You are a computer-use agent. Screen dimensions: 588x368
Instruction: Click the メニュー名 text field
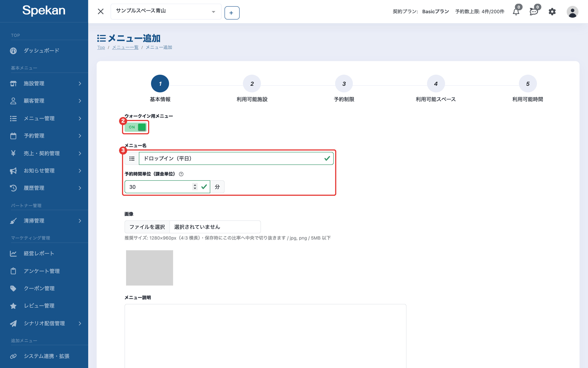click(x=236, y=159)
